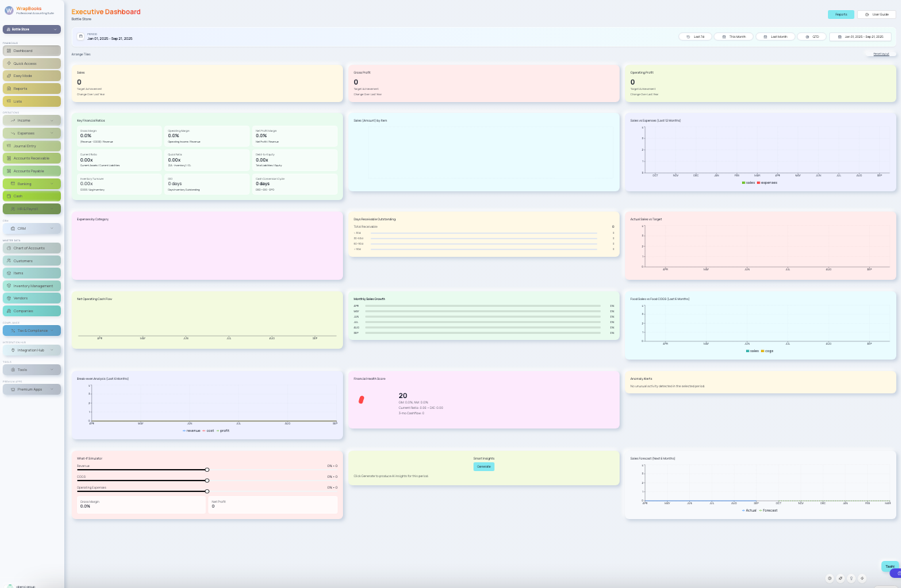This screenshot has height=588, width=901.
Task: Open the User Guide
Action: (x=876, y=14)
